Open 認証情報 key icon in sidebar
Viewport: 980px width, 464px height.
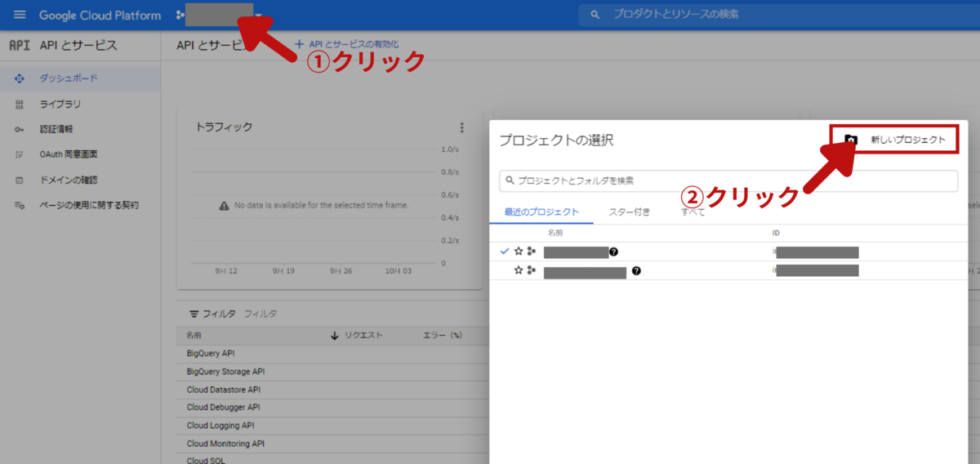(x=20, y=129)
